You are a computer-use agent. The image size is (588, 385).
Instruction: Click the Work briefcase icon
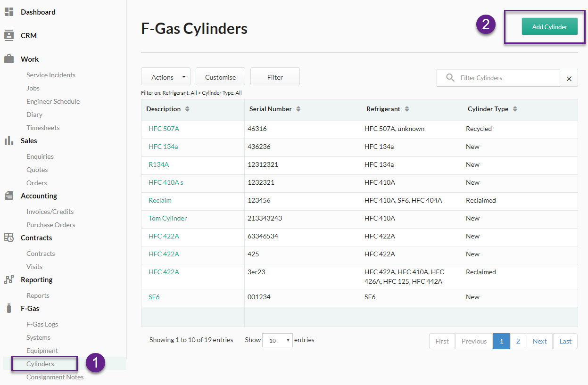click(9, 59)
